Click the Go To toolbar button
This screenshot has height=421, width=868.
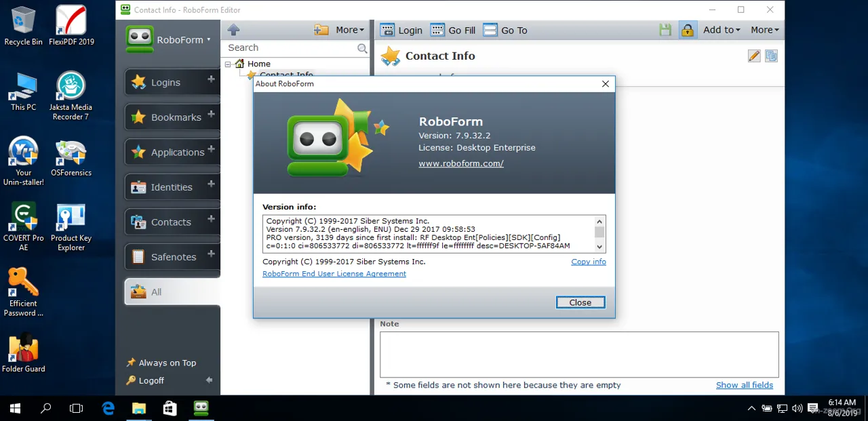coord(505,30)
